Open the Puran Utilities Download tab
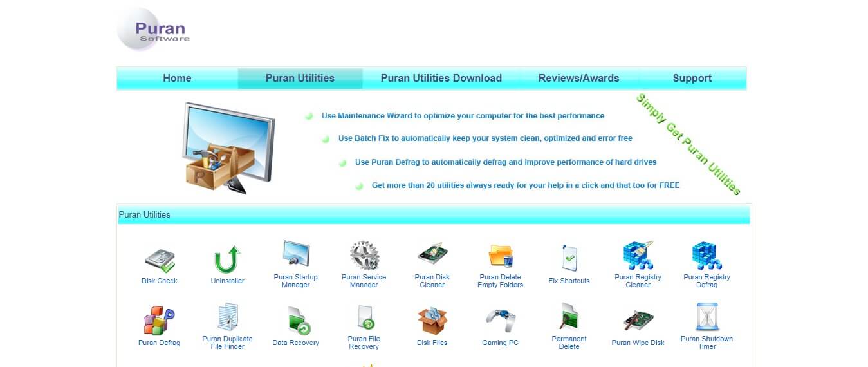This screenshot has width=868, height=367. click(x=441, y=79)
